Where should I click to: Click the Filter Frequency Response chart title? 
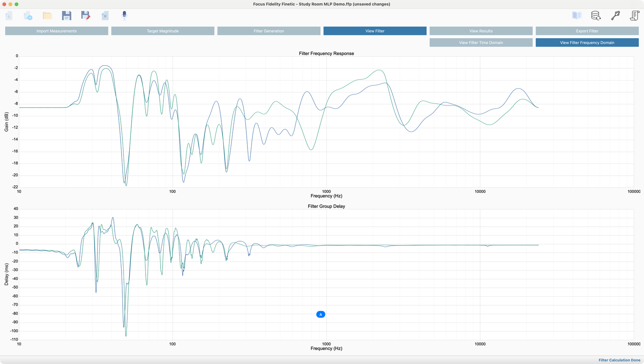point(326,54)
